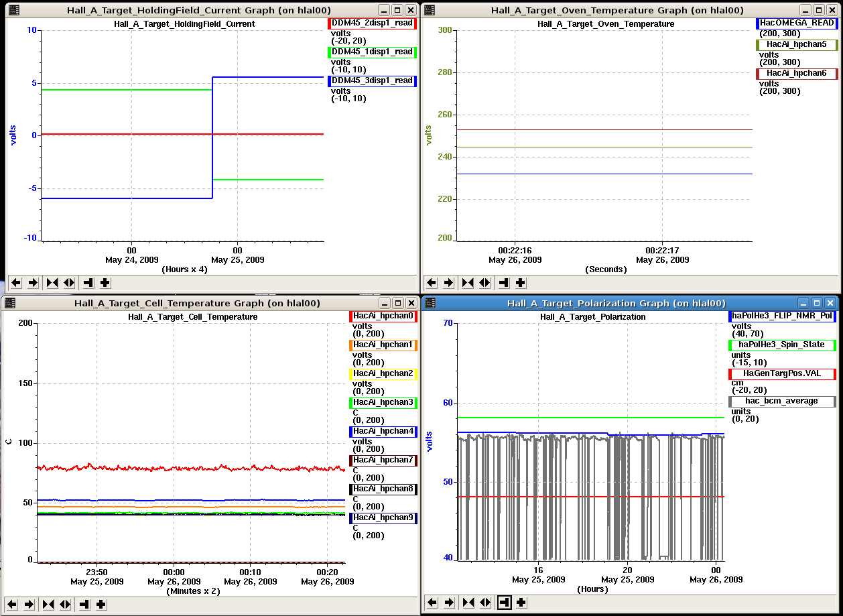This screenshot has height=616, width=843.
Task: Select the HacAi_hpchan4 legend entry
Action: [x=383, y=432]
